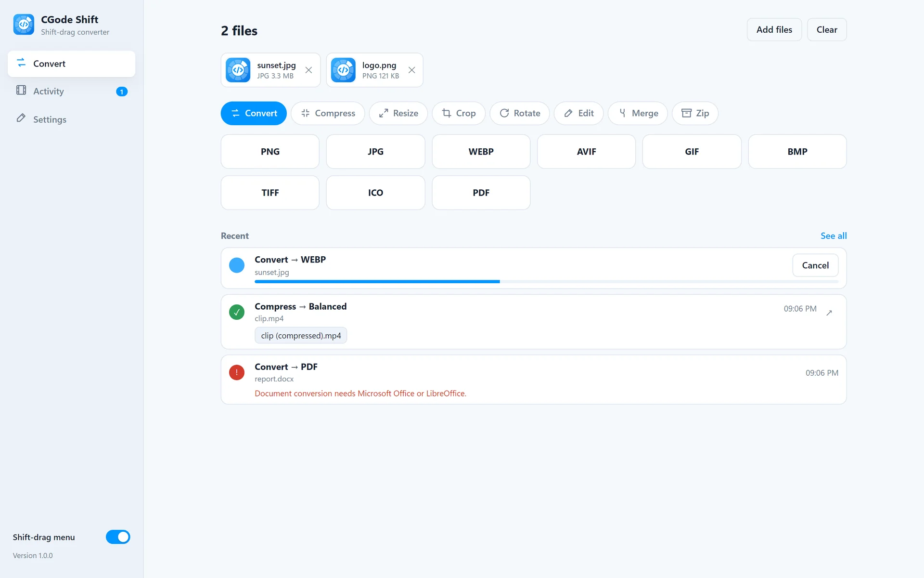Choose PDF as output format
924x578 pixels.
click(x=481, y=193)
